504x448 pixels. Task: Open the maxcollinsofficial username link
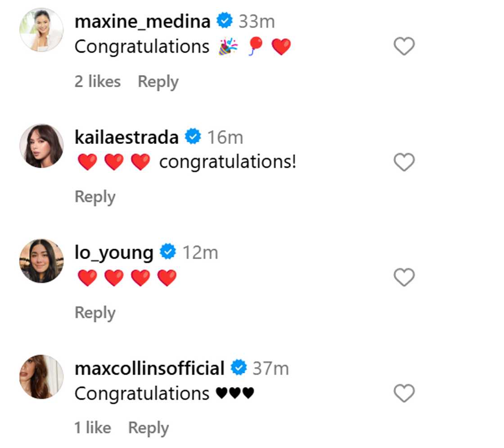click(x=149, y=368)
